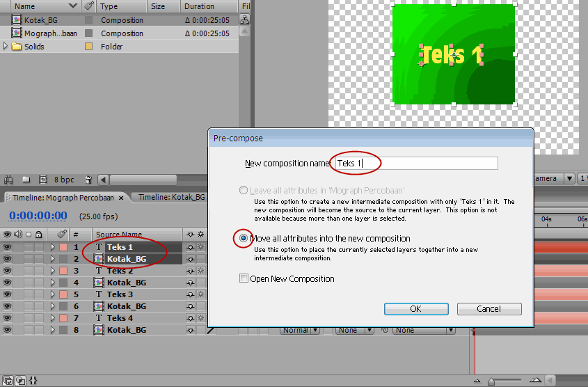Hide layer 8 Kotak_BG eye toggle
This screenshot has width=588, height=387.
pos(7,330)
